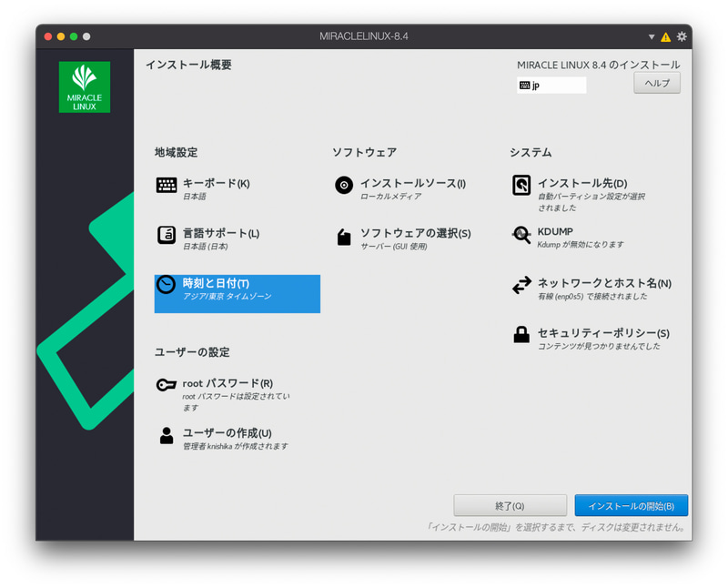Screen dimensions: 728x588
Task: Open ユーザーの作成(U) settings
Action: point(227,433)
